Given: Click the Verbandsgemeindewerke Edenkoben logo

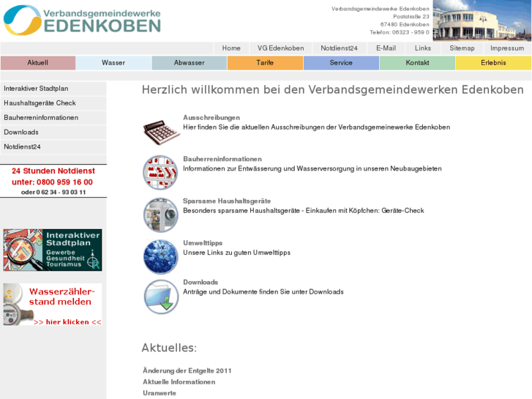Looking at the screenshot, I should click(82, 20).
